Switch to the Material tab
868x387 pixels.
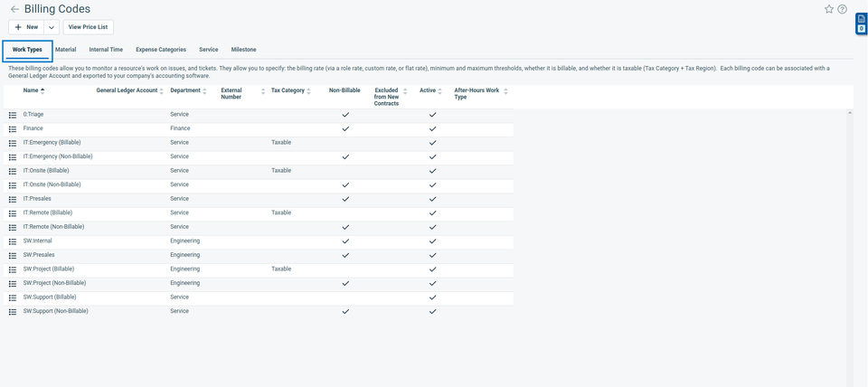[65, 50]
